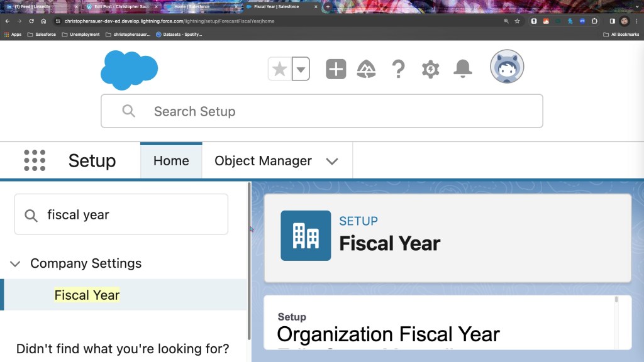Click the Favorites star icon
Viewport: 644px width, 362px height.
coord(280,69)
